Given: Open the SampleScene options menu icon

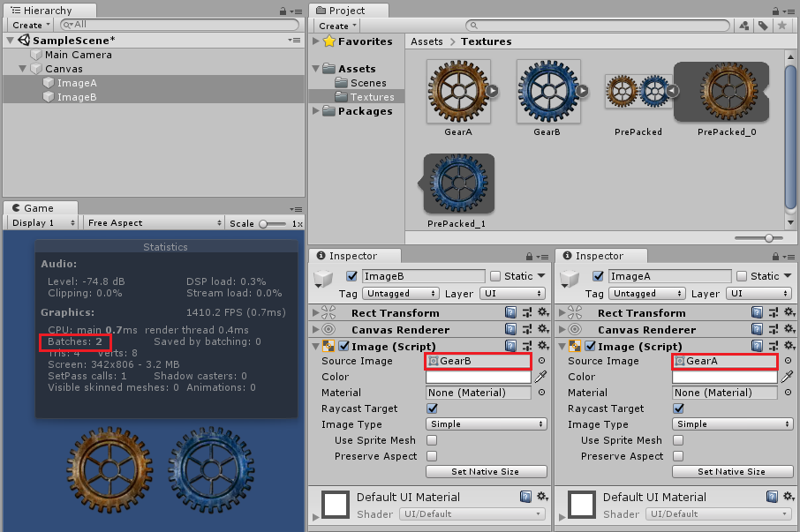Looking at the screenshot, I should (294, 40).
